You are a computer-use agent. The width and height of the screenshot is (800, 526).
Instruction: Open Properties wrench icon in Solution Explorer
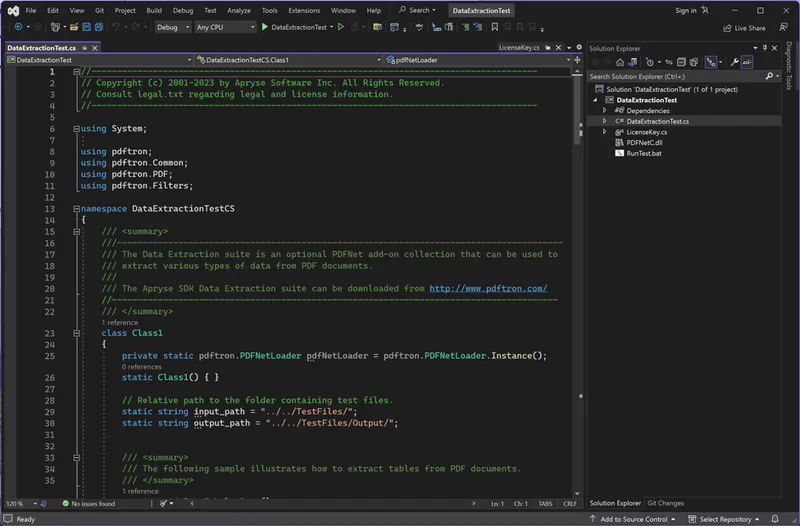(x=734, y=62)
